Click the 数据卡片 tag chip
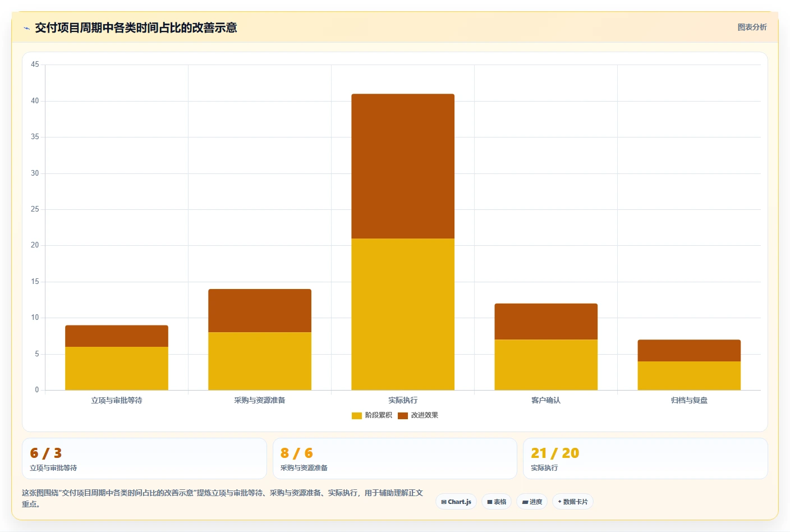This screenshot has height=532, width=790. (573, 502)
